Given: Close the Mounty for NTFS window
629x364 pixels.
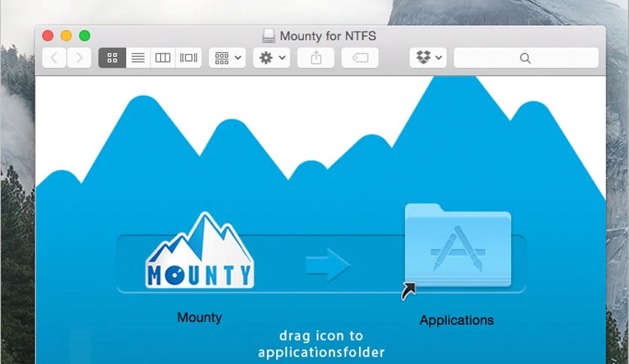Looking at the screenshot, I should click(47, 35).
